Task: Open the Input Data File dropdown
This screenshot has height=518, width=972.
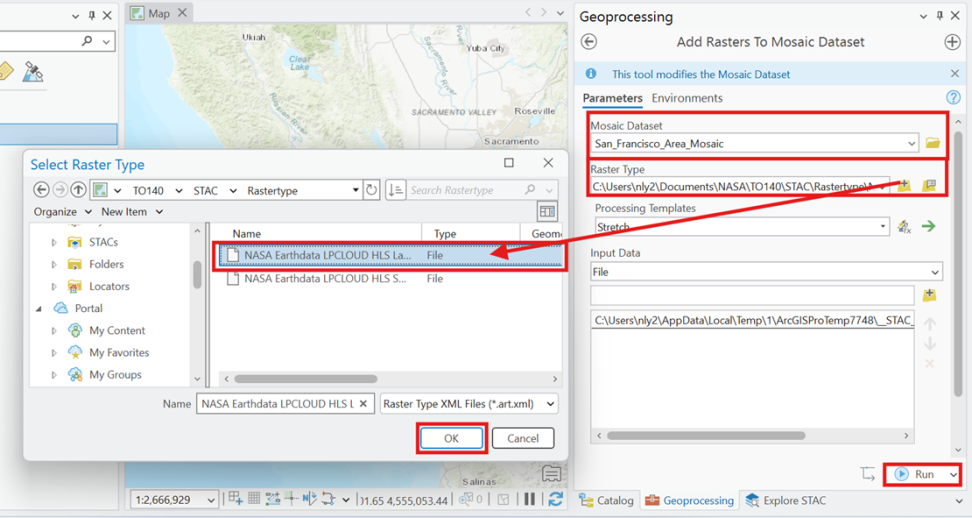Action: (x=934, y=272)
